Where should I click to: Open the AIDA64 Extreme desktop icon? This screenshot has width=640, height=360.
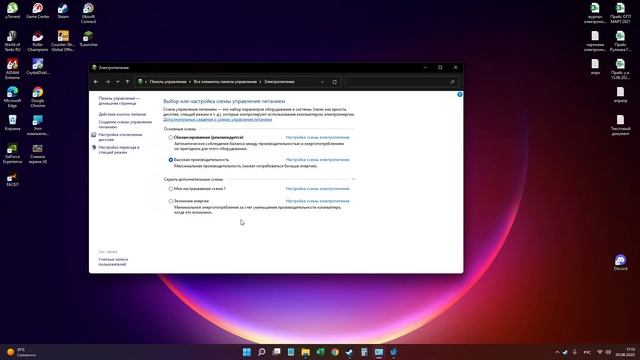pos(12,69)
